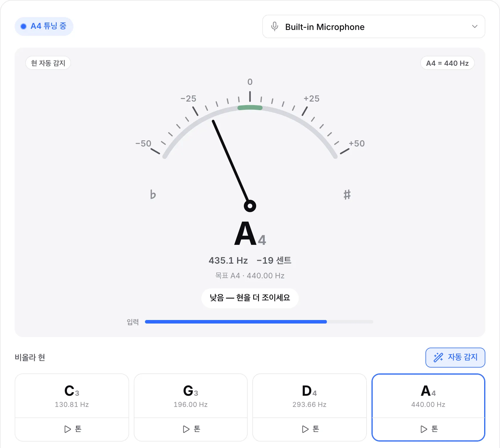Click the dropdown chevron on microphone selector
The image size is (500, 448).
tap(474, 26)
